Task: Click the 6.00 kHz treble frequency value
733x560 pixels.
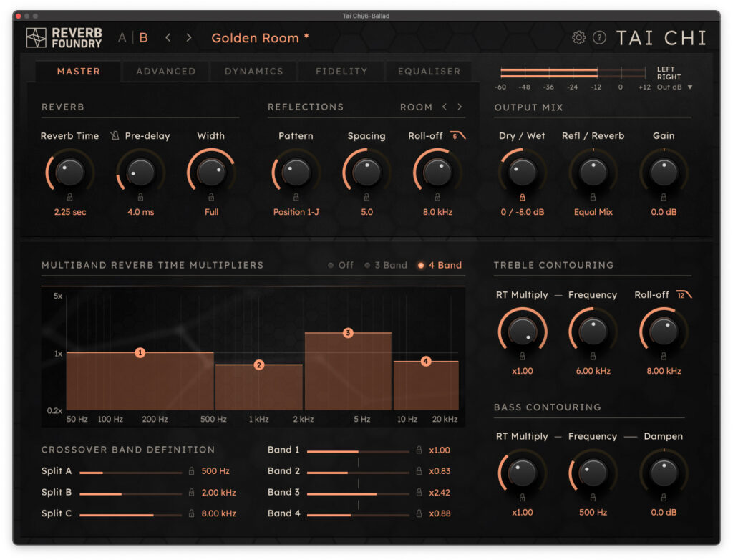Action: pos(593,371)
